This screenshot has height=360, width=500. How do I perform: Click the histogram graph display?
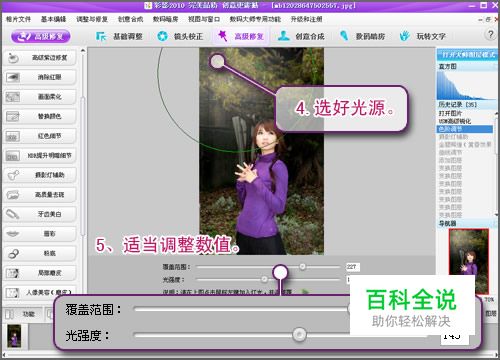pos(467,85)
